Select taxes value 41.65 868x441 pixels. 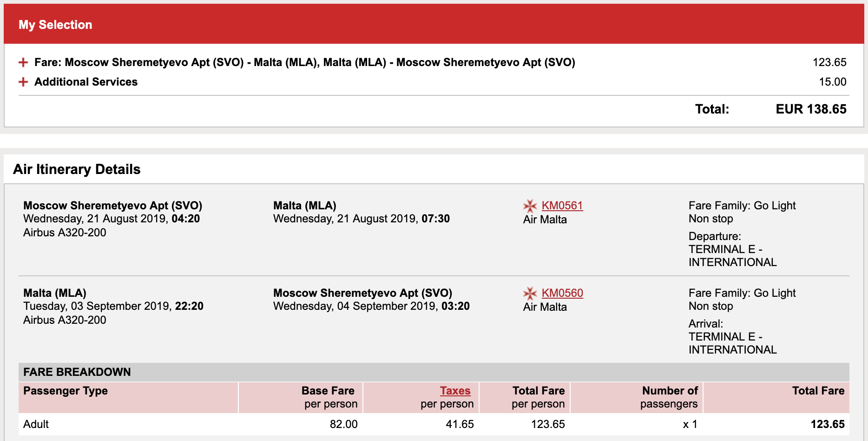460,424
